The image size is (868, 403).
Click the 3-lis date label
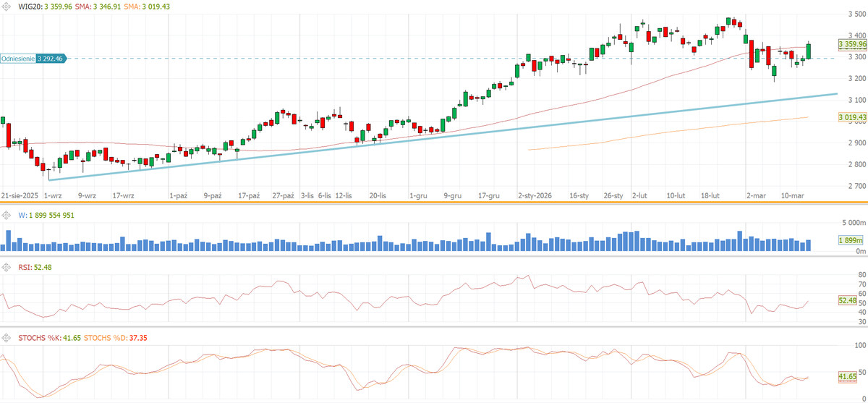[x=307, y=195]
